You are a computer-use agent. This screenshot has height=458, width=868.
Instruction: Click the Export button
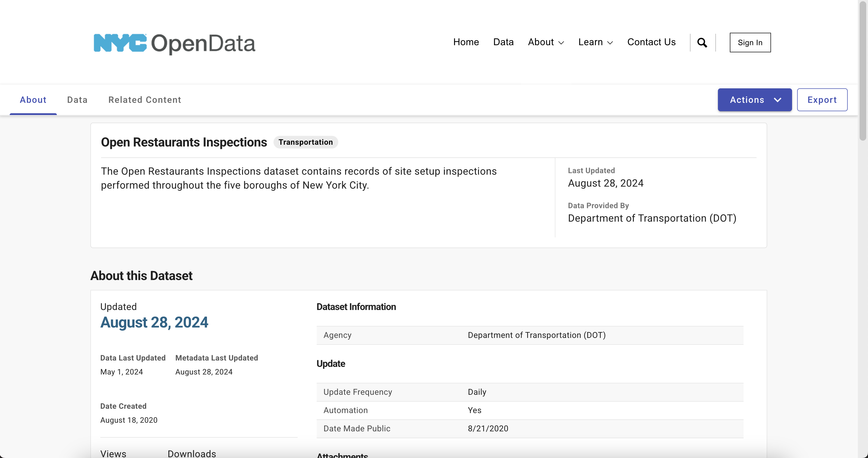pyautogui.click(x=822, y=100)
